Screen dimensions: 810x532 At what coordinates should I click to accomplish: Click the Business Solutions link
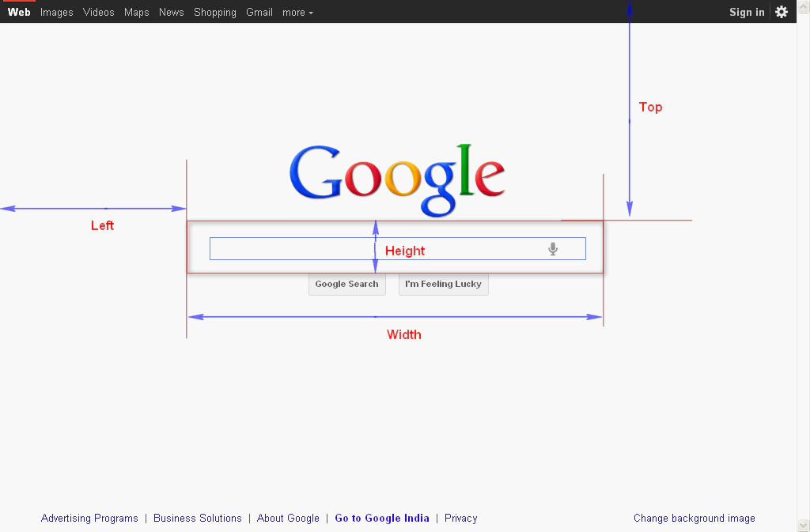click(x=198, y=518)
